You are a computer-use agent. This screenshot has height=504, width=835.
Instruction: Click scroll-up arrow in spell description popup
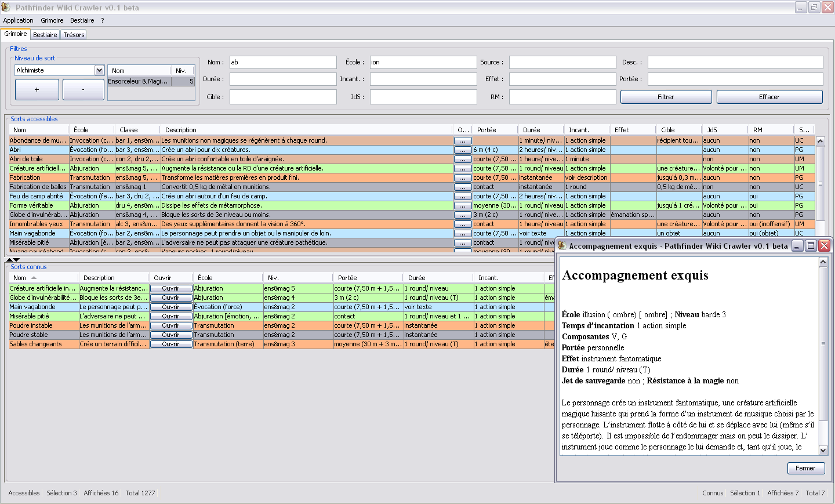pos(823,262)
